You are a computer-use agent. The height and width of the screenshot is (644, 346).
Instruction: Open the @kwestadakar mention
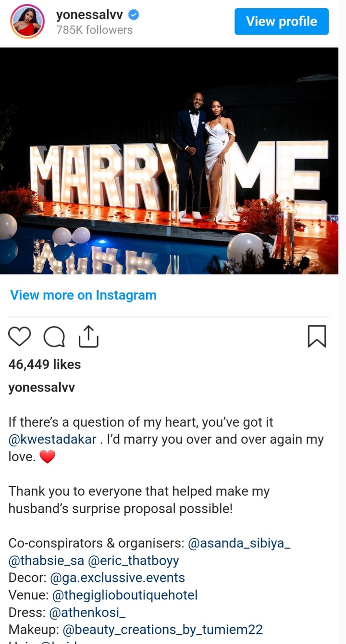(52, 440)
